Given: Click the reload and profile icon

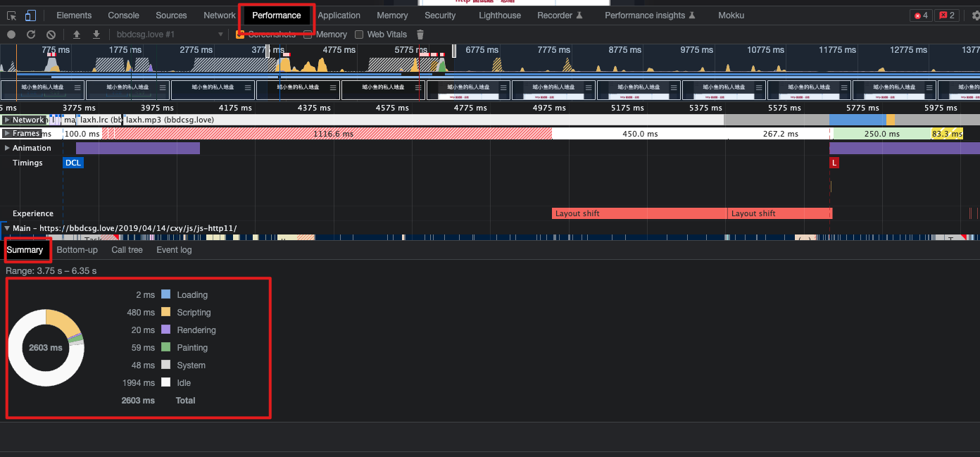Looking at the screenshot, I should (x=31, y=35).
